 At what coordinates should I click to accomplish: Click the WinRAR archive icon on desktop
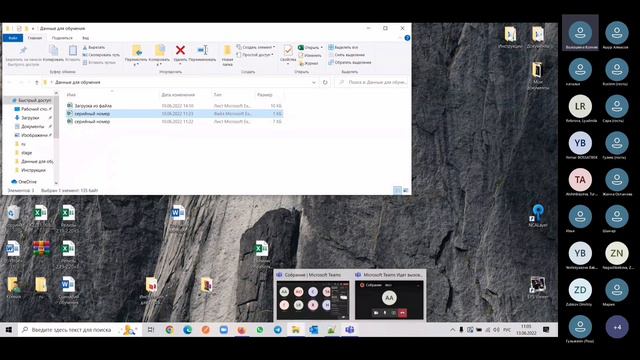42,249
